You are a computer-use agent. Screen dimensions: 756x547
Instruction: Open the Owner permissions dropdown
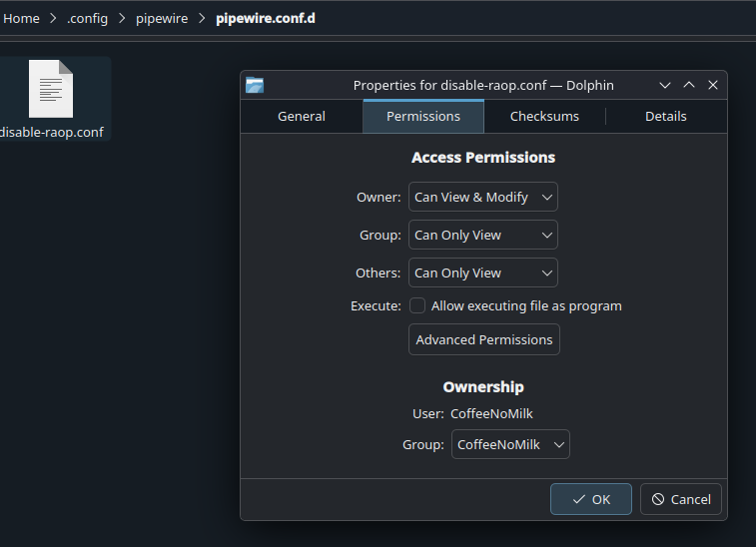click(483, 197)
